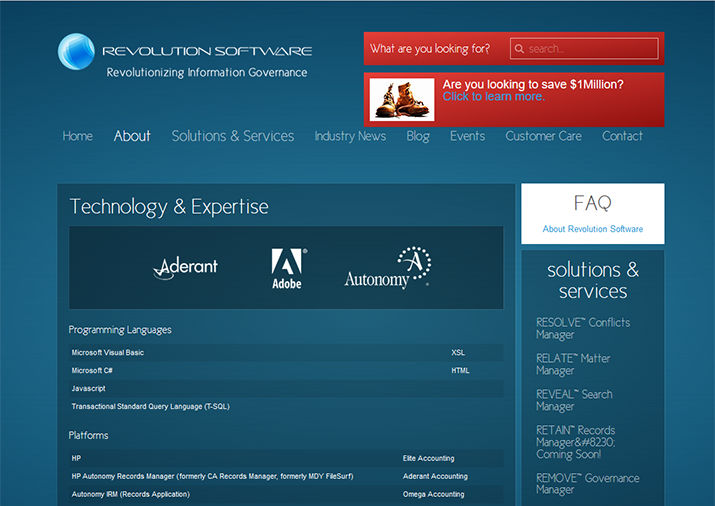Open RETAIN Records Manager link

tap(575, 442)
